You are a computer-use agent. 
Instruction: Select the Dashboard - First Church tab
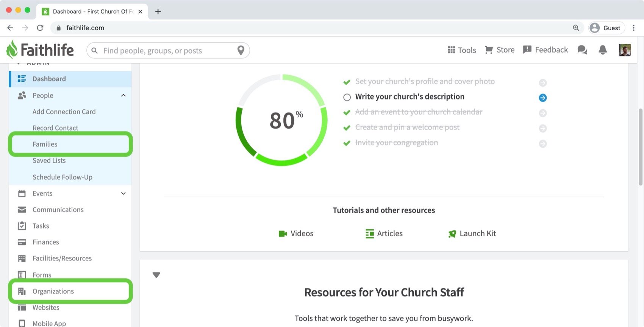(x=92, y=11)
